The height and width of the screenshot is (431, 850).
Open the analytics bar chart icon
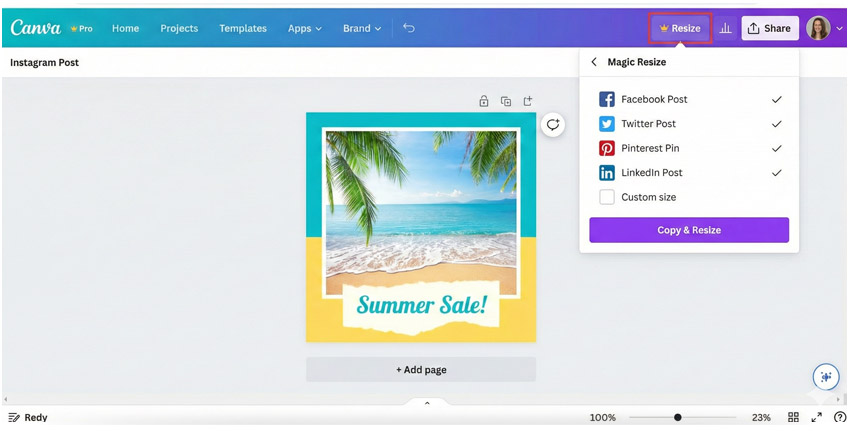click(x=726, y=29)
